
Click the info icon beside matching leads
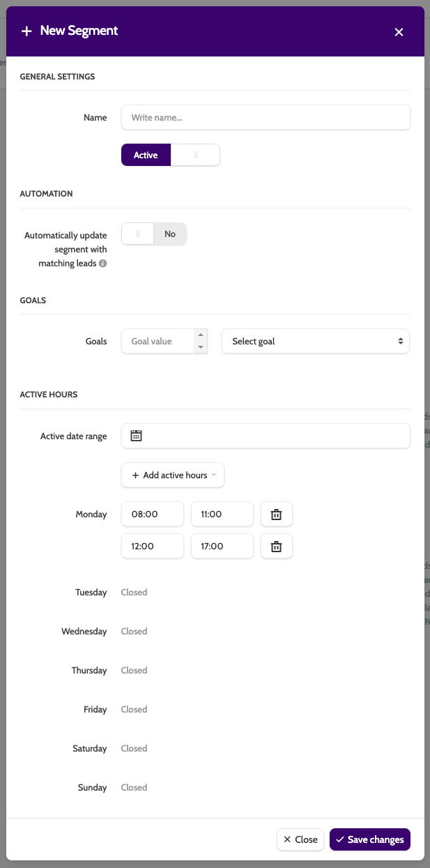coord(103,264)
